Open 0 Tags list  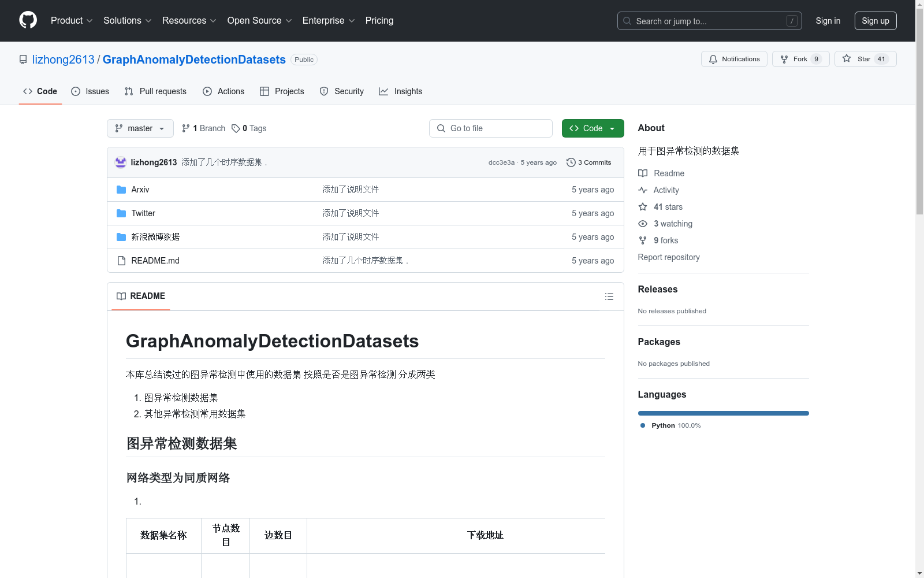tap(249, 128)
